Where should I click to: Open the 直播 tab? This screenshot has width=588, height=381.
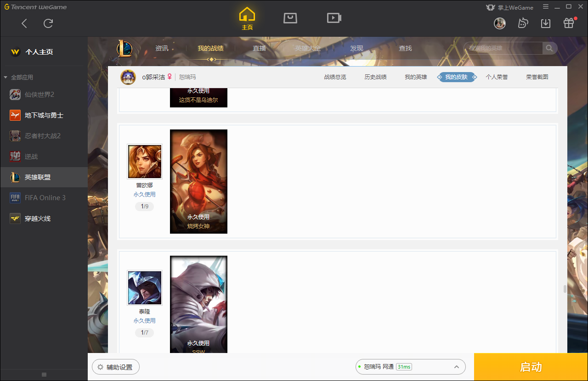(x=260, y=48)
